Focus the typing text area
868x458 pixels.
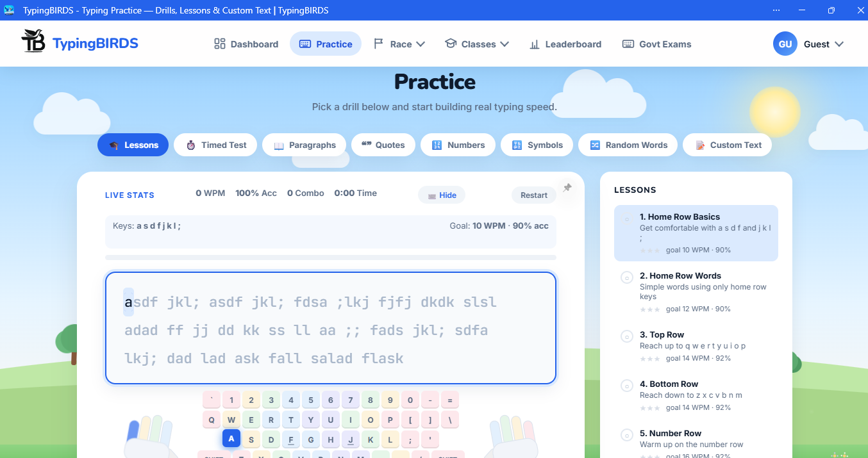click(331, 329)
